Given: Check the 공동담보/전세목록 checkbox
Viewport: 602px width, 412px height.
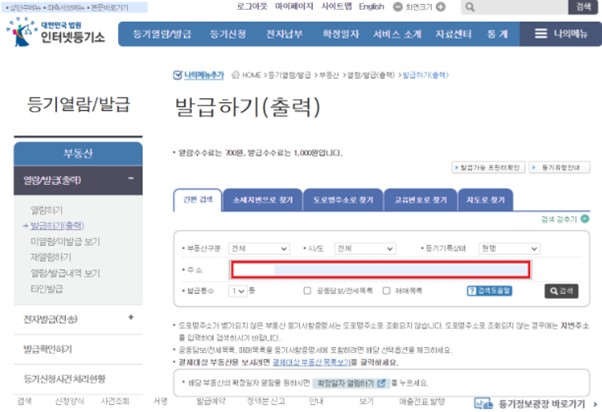Looking at the screenshot, I should point(308,291).
